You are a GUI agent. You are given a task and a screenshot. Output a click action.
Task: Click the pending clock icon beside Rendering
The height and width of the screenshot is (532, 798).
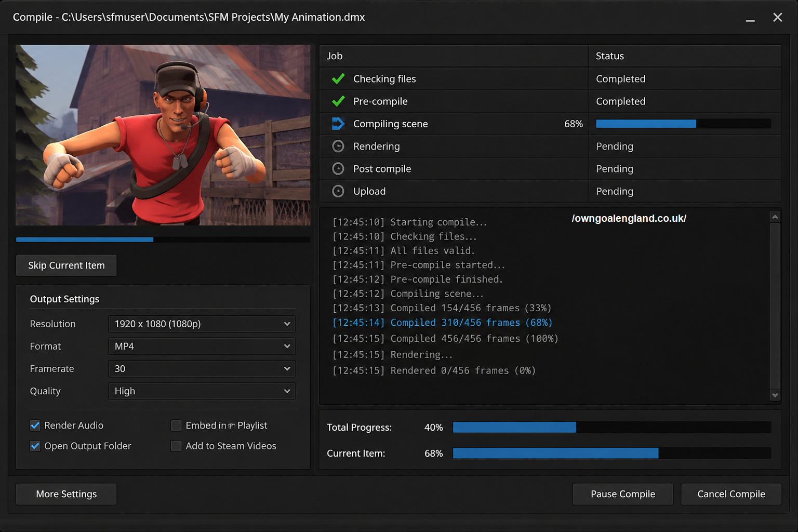tap(338, 146)
